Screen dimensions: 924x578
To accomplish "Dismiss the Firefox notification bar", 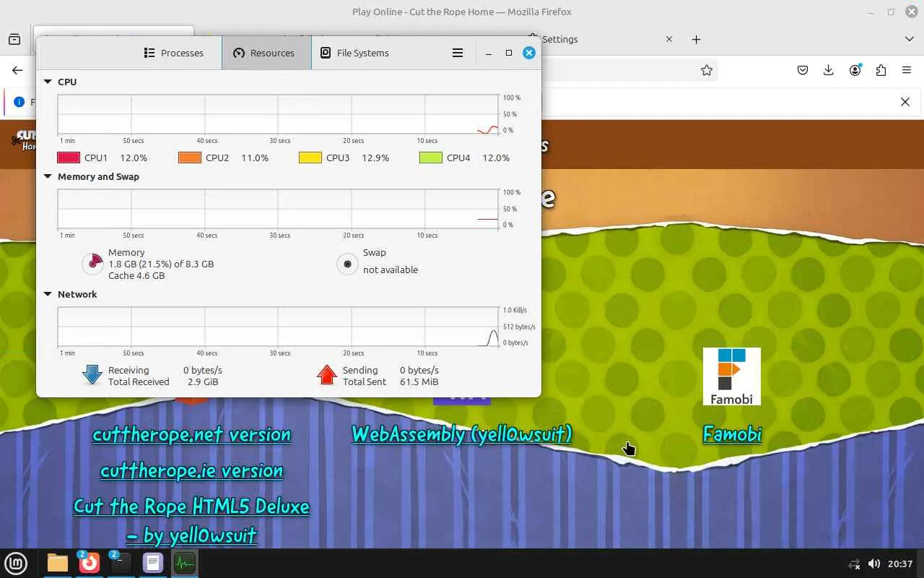I will coord(905,102).
